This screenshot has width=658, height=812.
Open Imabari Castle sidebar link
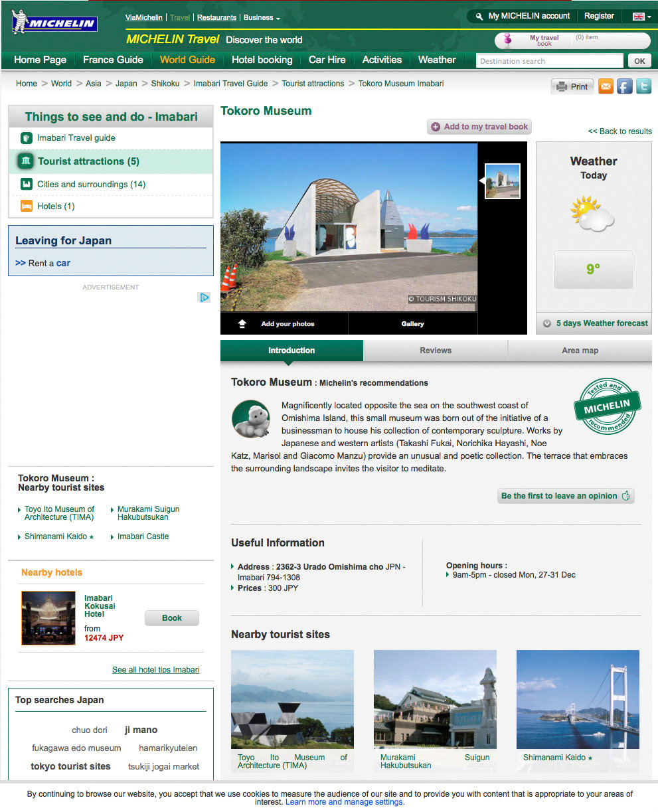pos(143,536)
